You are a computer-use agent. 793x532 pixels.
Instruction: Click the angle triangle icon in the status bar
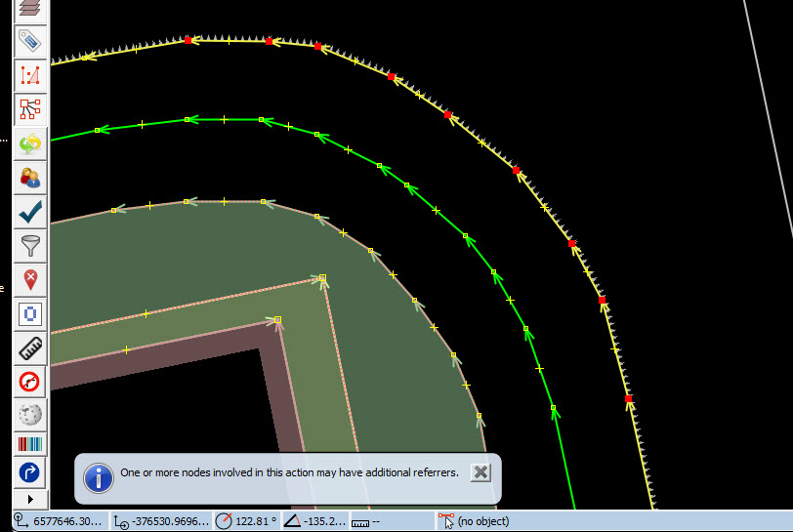[292, 520]
